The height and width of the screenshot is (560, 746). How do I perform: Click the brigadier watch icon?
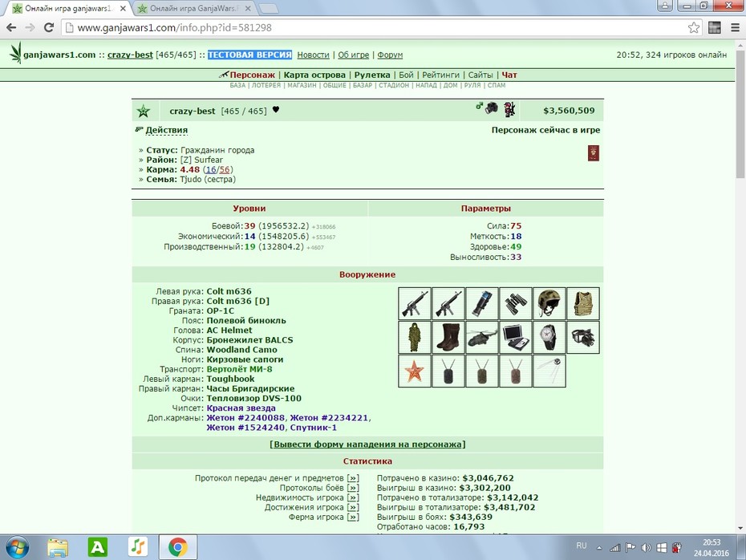549,337
